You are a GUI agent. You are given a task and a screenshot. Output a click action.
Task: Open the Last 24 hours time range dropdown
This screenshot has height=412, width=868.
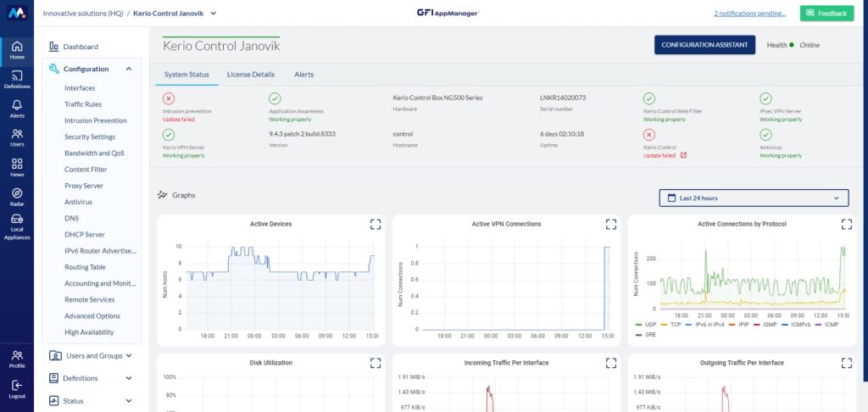point(754,198)
